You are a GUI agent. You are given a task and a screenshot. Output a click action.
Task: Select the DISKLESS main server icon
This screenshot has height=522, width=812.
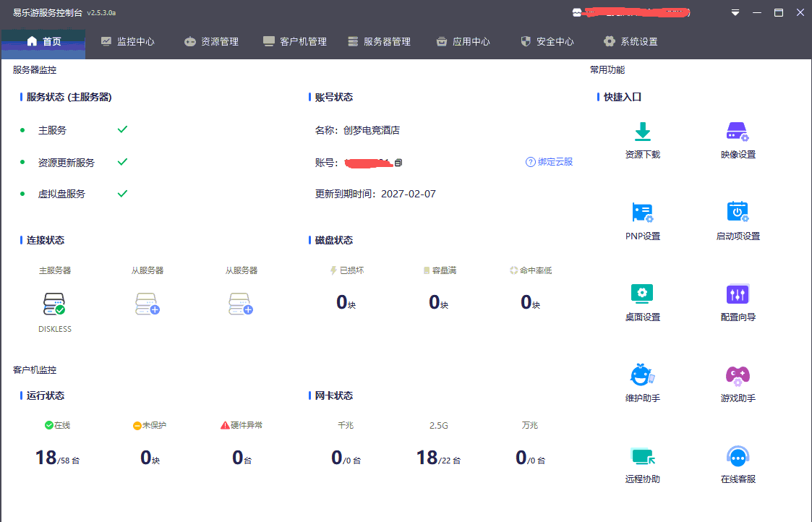(55, 304)
